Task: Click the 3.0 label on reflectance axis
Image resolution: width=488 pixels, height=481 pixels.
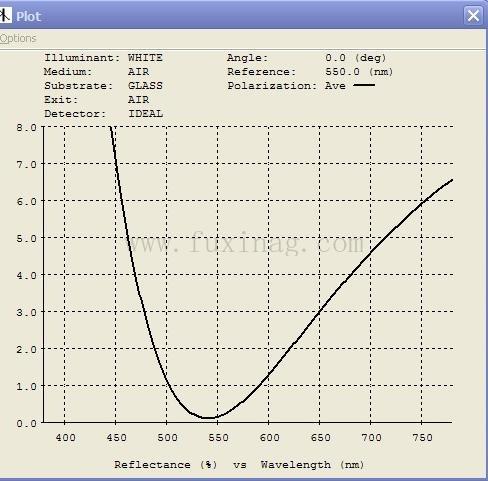Action: (x=27, y=312)
